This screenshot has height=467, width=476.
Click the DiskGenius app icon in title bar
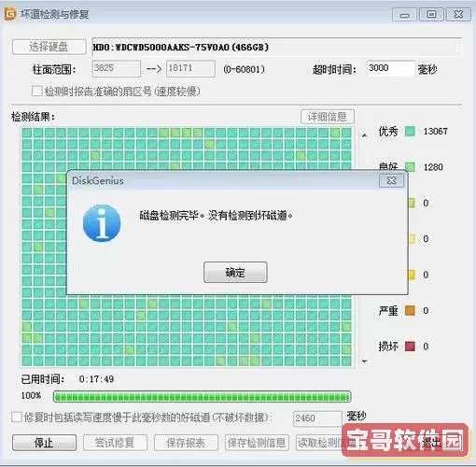[9, 14]
